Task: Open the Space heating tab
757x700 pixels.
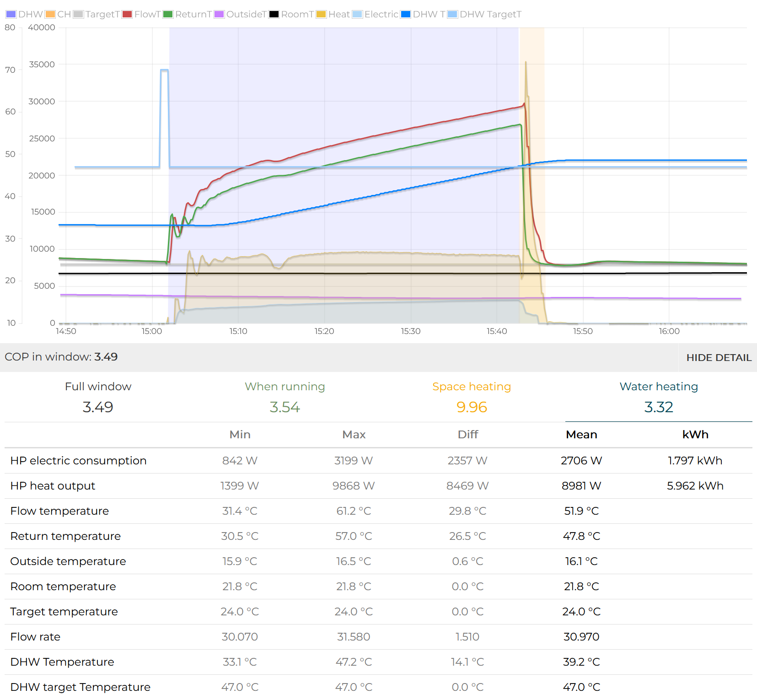Action: pyautogui.click(x=472, y=397)
